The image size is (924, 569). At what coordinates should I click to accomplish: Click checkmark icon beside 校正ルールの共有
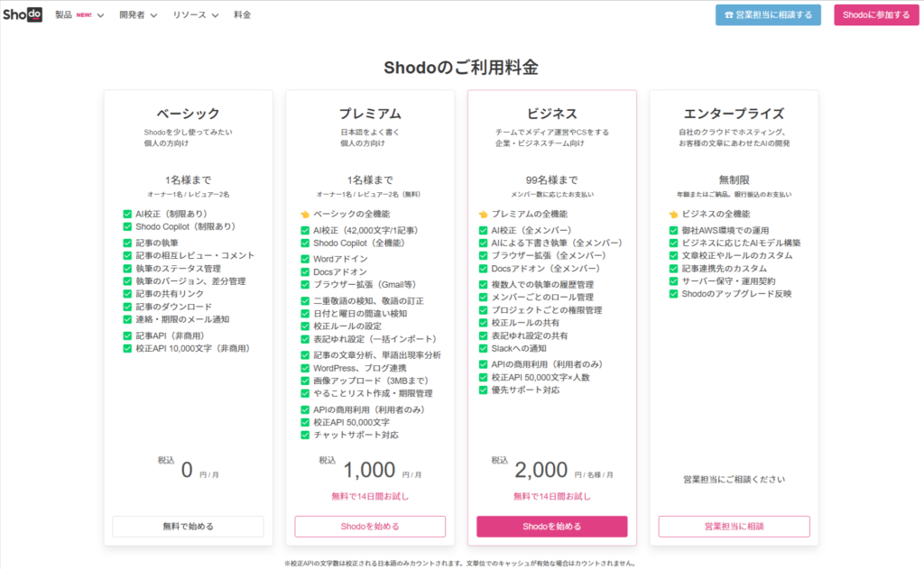(x=484, y=323)
